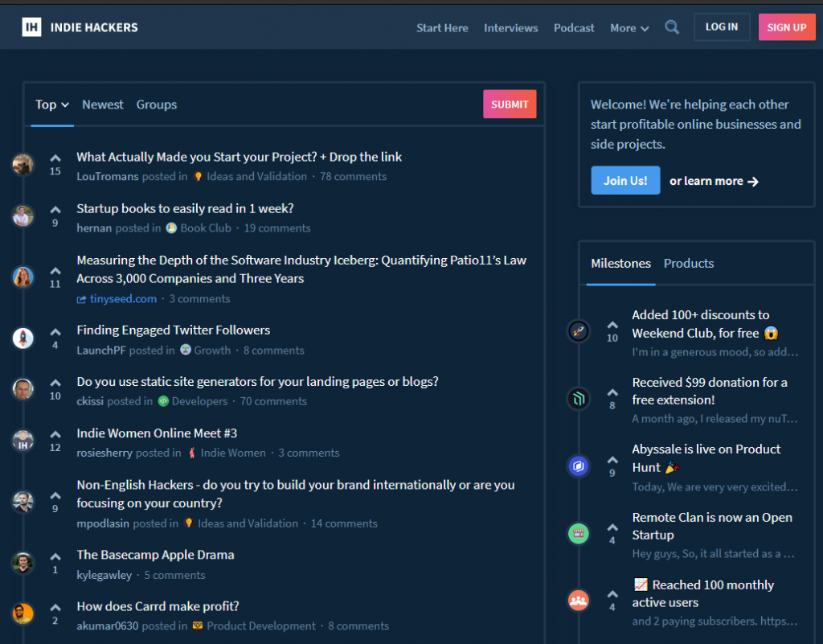Viewport: 823px width, 644px height.
Task: Open the search magnifier icon
Action: pyautogui.click(x=671, y=27)
